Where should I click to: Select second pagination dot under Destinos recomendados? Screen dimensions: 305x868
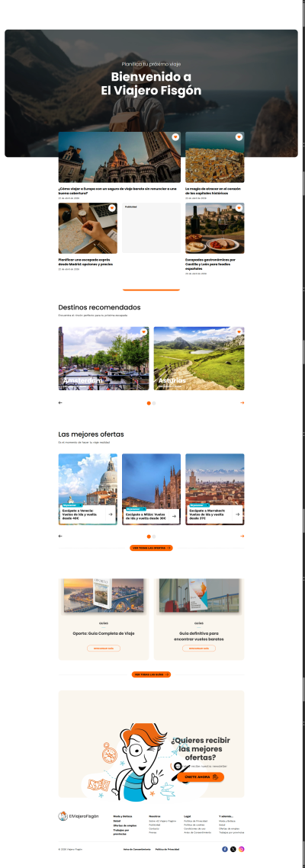click(154, 403)
